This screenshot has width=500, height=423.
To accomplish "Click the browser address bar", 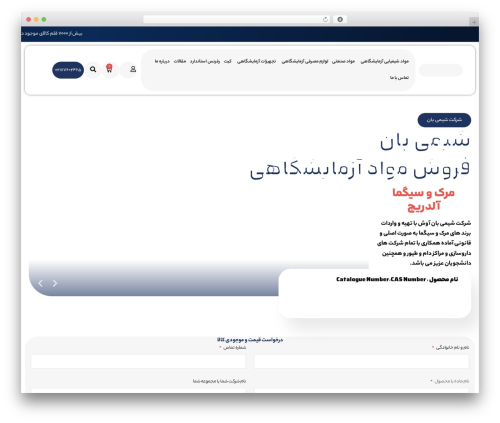I will [237, 19].
